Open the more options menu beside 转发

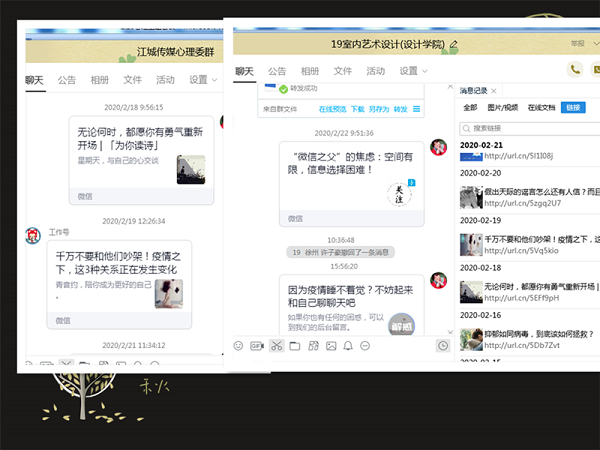tap(415, 109)
